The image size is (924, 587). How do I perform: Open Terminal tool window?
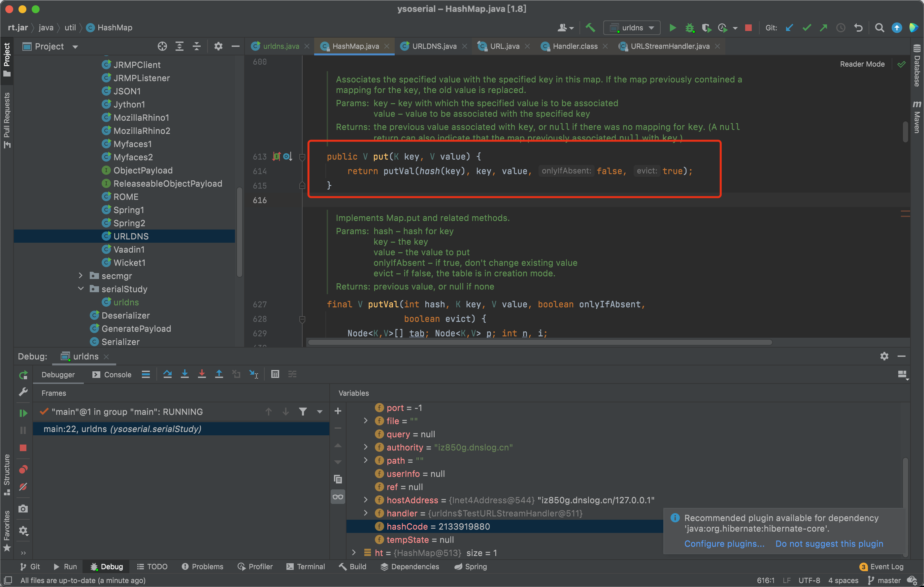coord(306,567)
